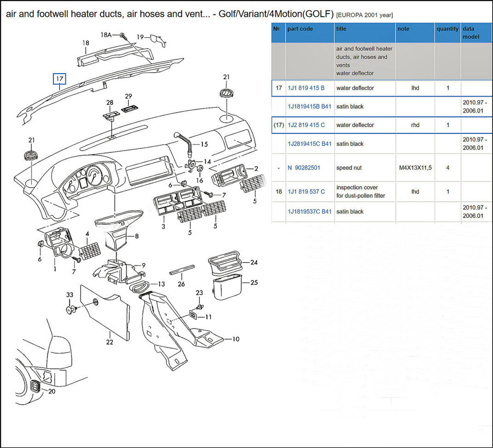
Task: Select callout 1 below the left vent
Action: [x=55, y=269]
